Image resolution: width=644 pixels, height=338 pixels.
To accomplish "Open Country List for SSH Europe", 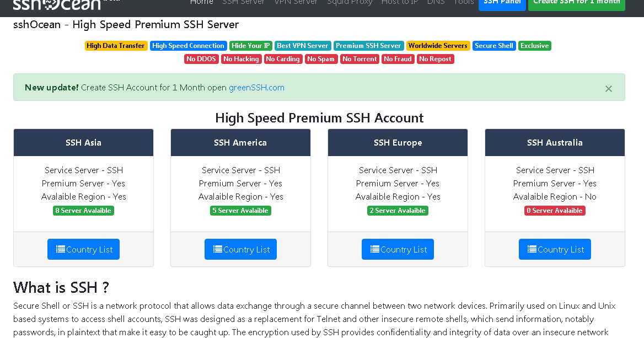I will pos(398,249).
